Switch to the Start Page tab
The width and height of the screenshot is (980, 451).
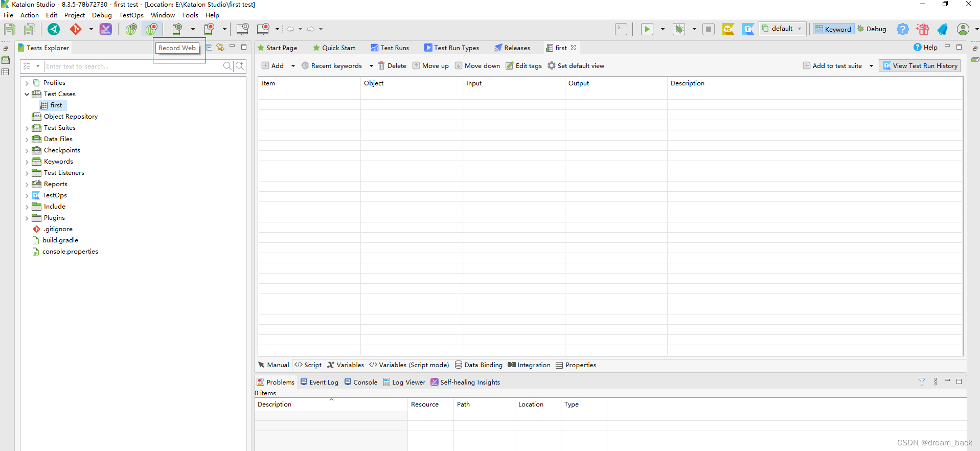pyautogui.click(x=277, y=48)
